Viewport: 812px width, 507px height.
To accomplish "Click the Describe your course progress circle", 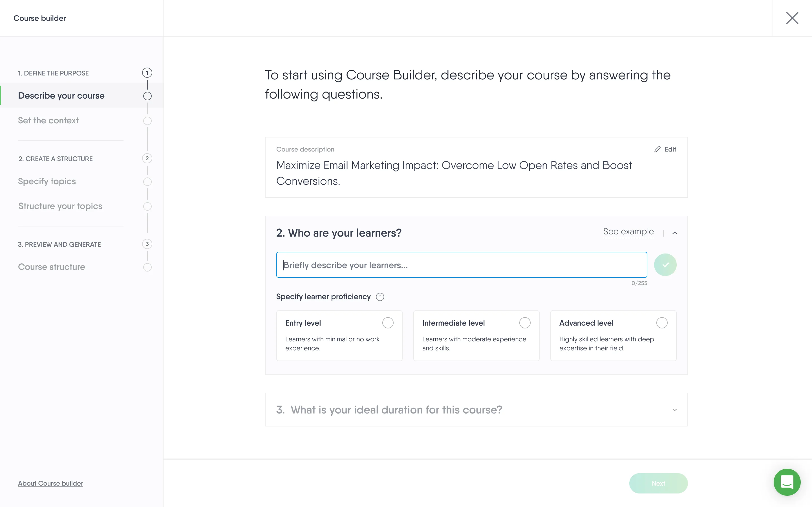I will (147, 96).
